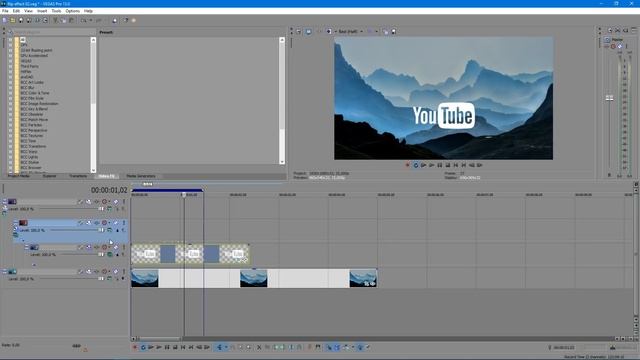Expand the BCC Art Looks folder

click(x=11, y=82)
